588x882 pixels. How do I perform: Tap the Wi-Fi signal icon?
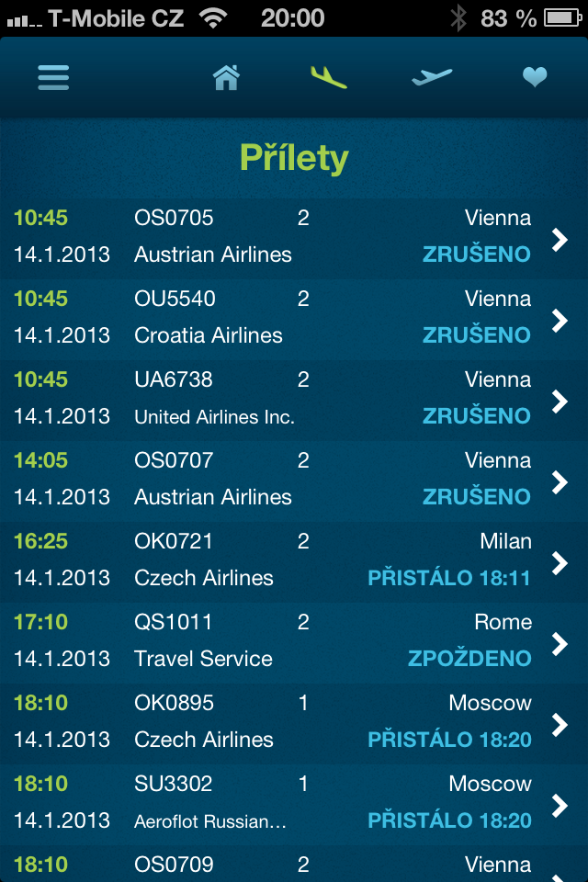(x=214, y=17)
